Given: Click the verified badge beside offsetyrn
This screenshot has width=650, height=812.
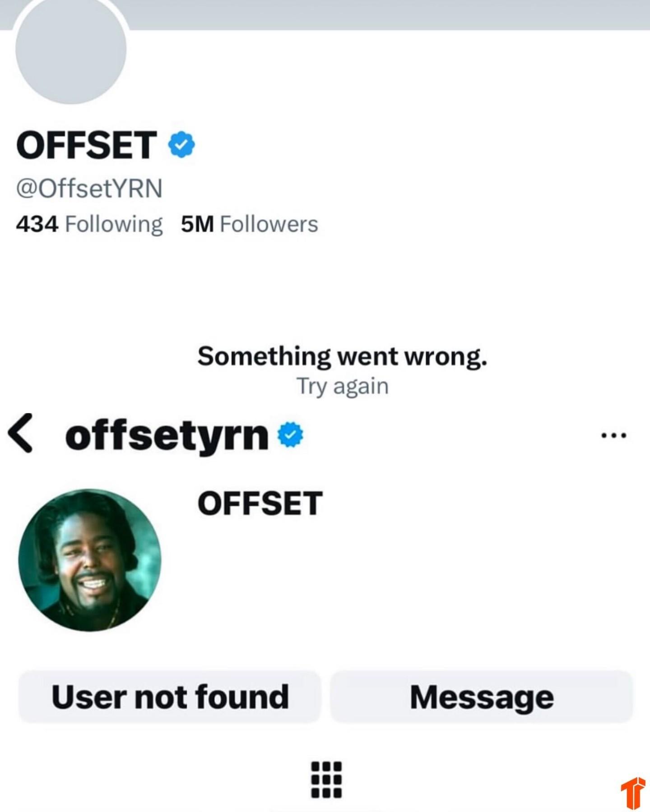Looking at the screenshot, I should click(x=290, y=435).
